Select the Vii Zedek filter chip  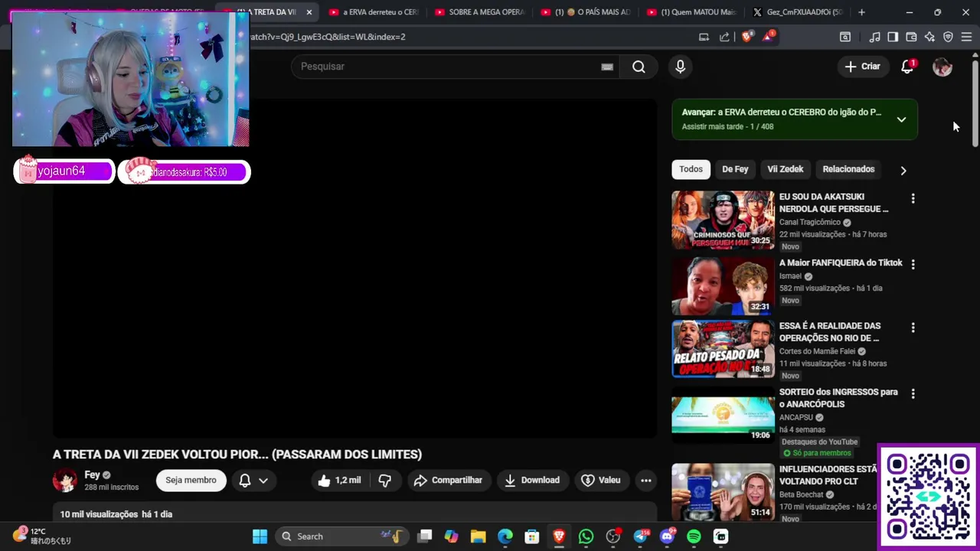click(x=786, y=169)
